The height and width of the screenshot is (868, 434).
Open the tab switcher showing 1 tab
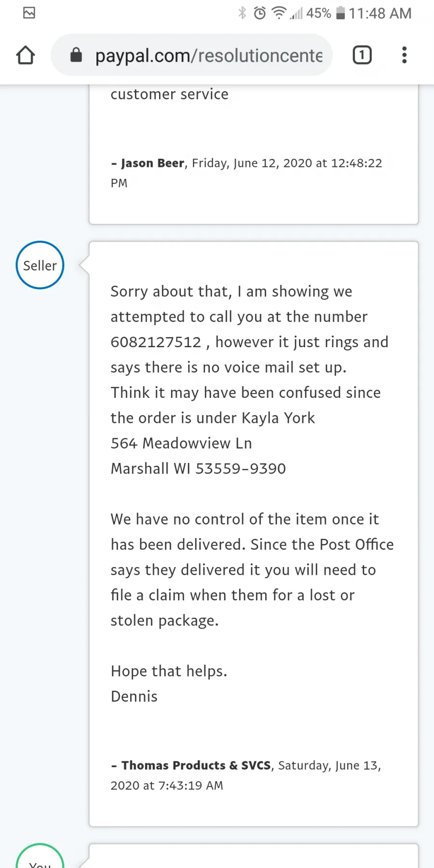pyautogui.click(x=362, y=55)
